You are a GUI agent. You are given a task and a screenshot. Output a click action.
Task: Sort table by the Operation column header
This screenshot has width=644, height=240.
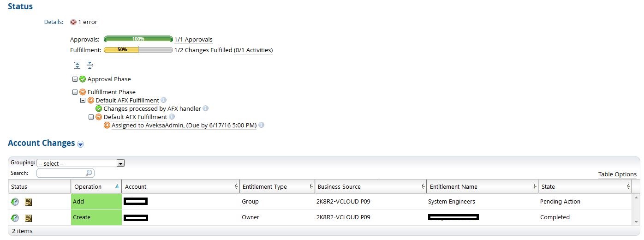coord(88,187)
